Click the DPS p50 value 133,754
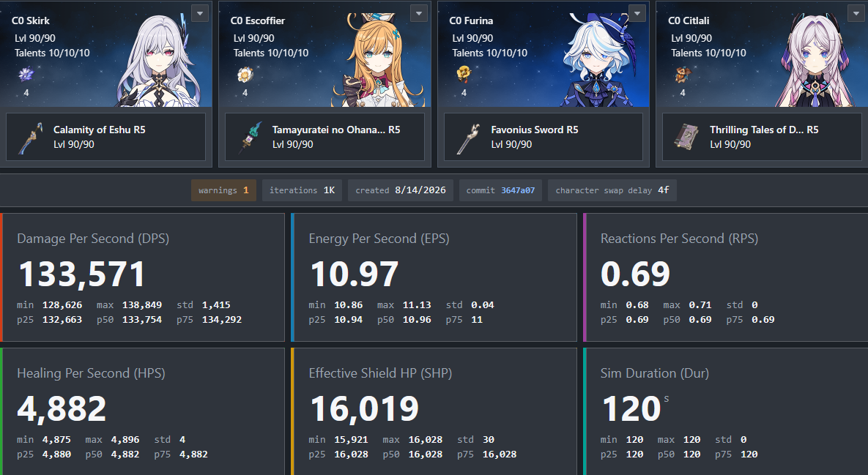868x475 pixels. [x=141, y=320]
